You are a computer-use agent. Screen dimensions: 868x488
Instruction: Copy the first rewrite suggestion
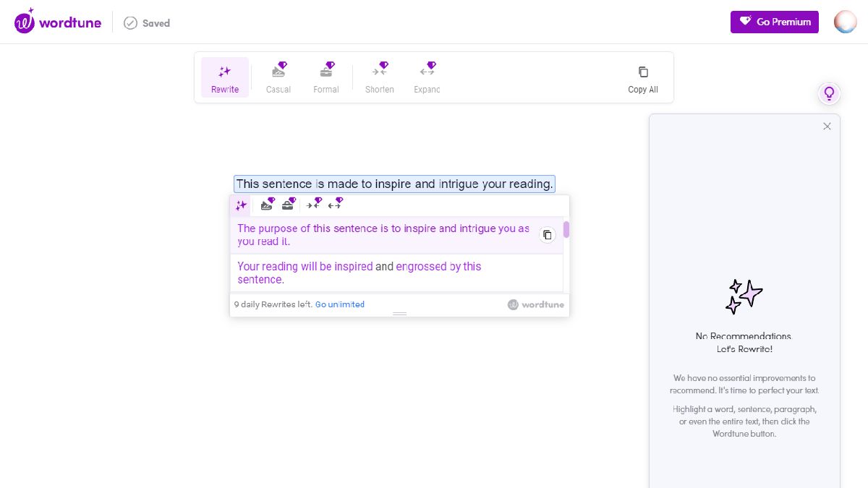548,235
